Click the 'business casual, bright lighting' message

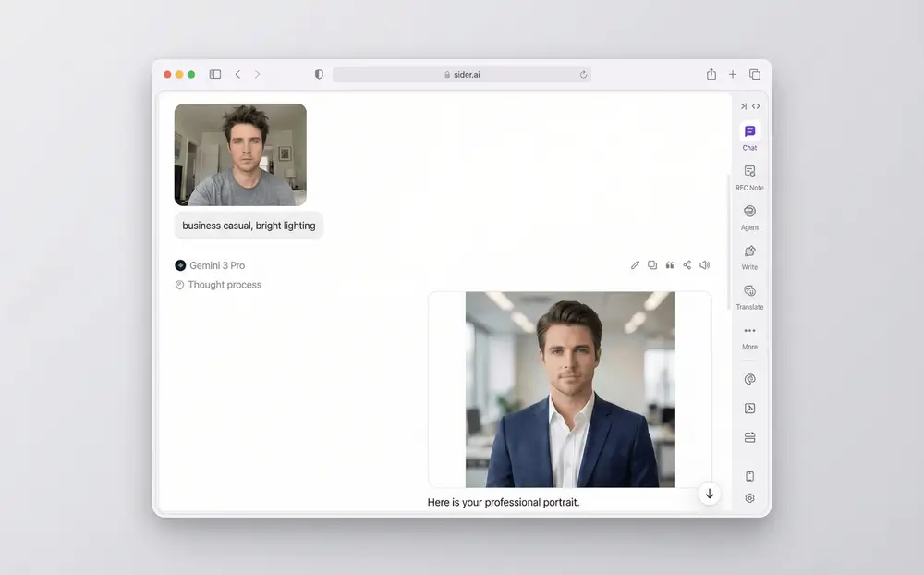(x=249, y=226)
